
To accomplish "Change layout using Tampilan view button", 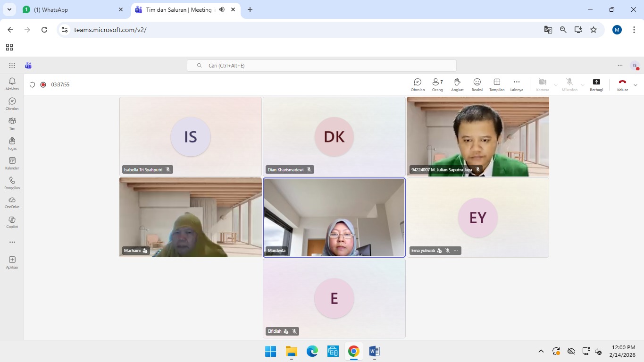I will pos(497,84).
